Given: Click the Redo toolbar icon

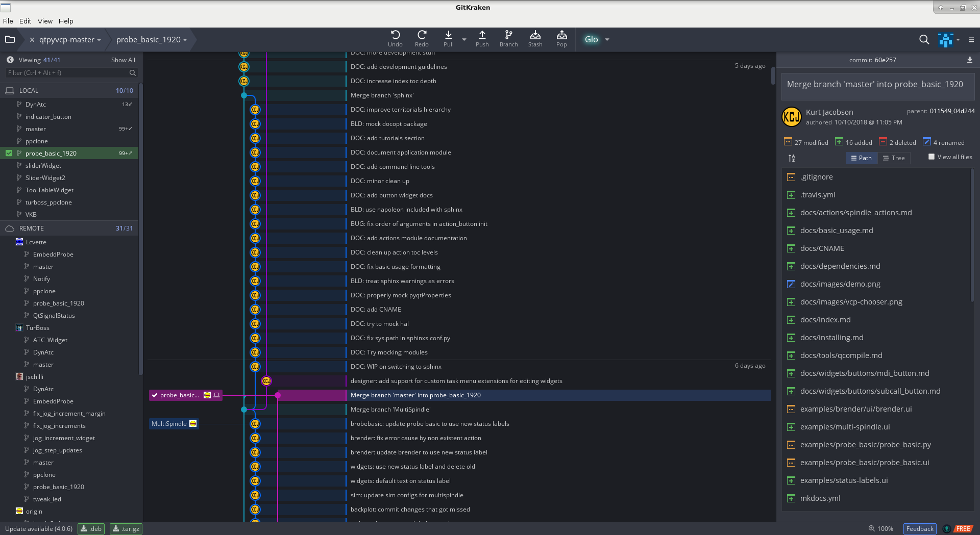Looking at the screenshot, I should pos(422,39).
